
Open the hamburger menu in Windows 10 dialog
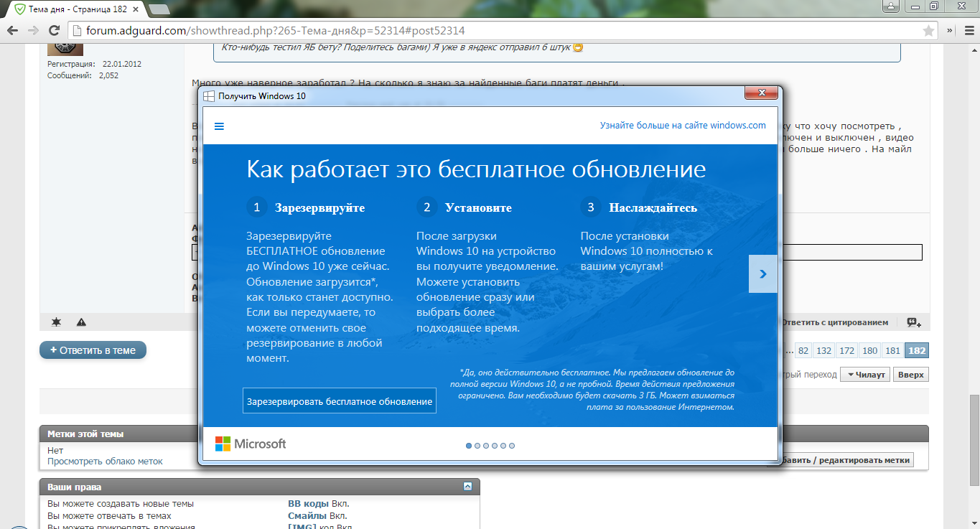[x=220, y=126]
